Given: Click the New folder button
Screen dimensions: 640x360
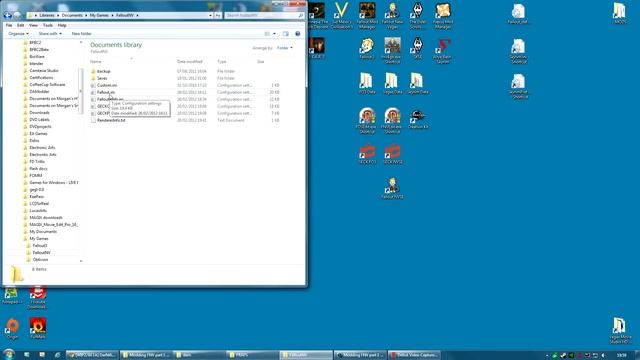Looking at the screenshot, I should pos(82,33).
